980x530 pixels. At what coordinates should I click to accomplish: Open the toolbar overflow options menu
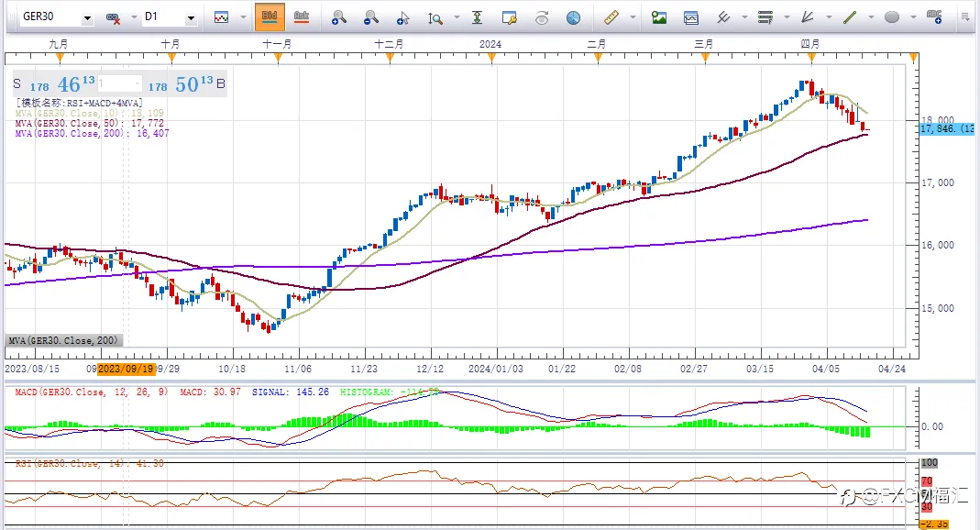click(965, 17)
